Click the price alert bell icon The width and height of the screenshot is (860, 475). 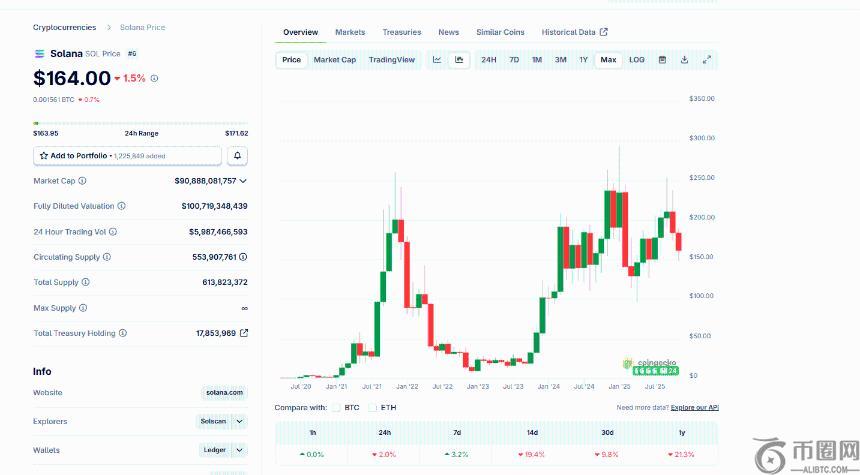tap(238, 156)
